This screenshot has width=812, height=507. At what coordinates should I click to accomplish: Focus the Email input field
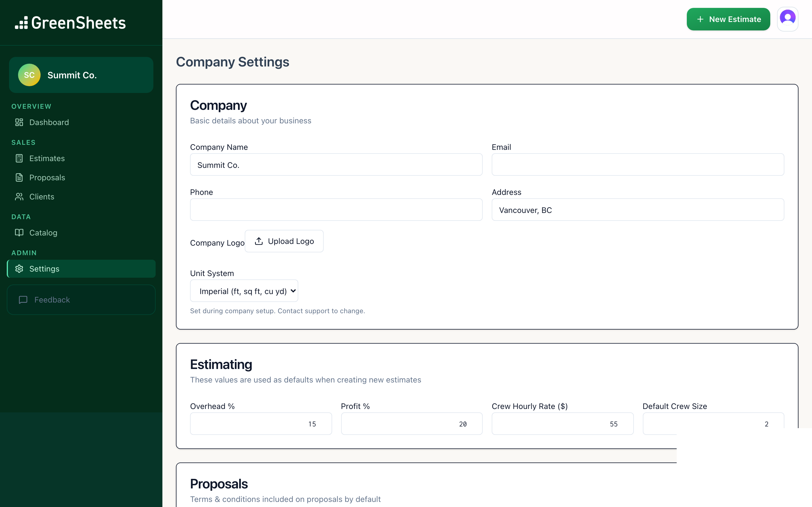(637, 165)
